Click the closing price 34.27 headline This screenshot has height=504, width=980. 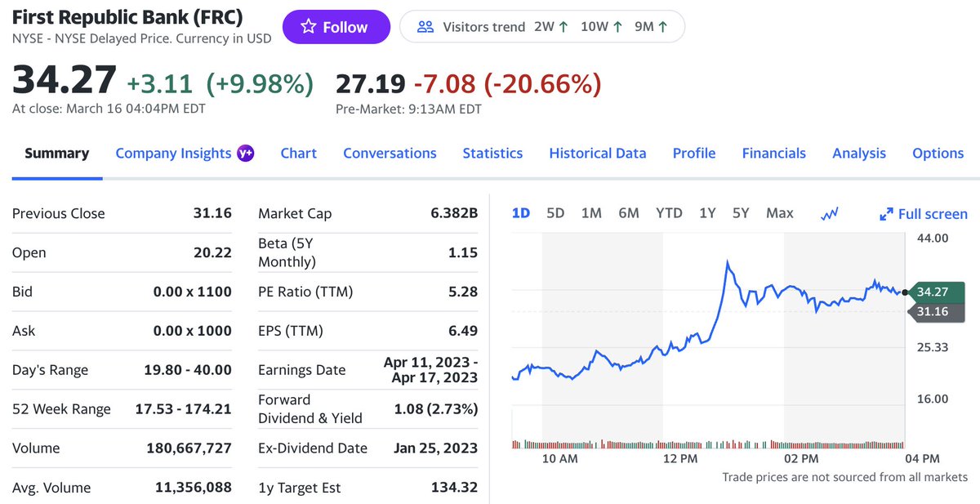click(65, 80)
